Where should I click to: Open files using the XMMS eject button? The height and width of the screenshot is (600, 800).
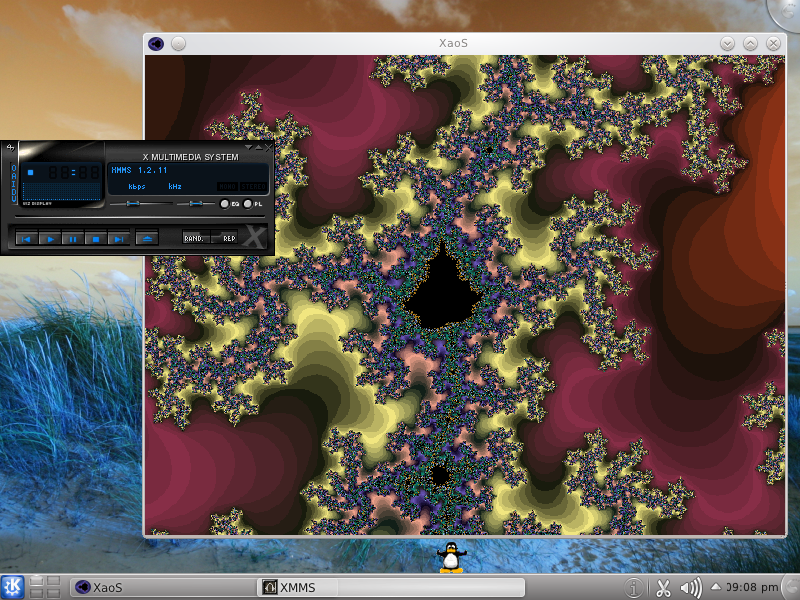point(147,238)
